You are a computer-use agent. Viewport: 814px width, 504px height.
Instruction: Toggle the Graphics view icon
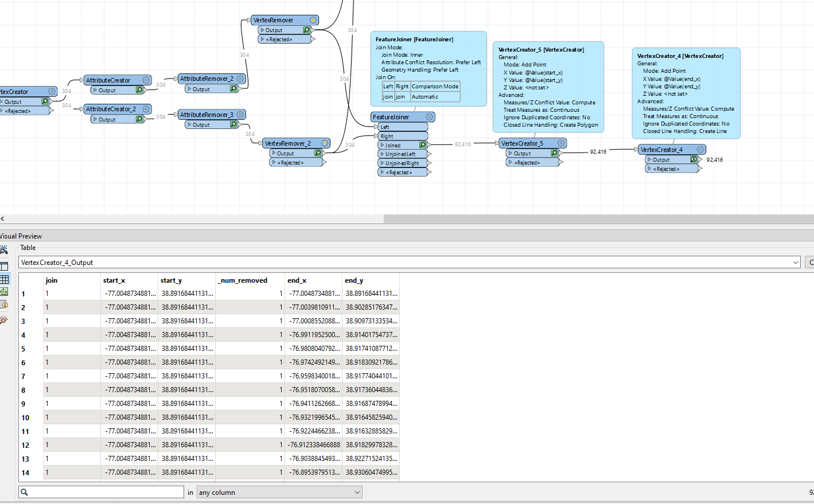(3, 292)
